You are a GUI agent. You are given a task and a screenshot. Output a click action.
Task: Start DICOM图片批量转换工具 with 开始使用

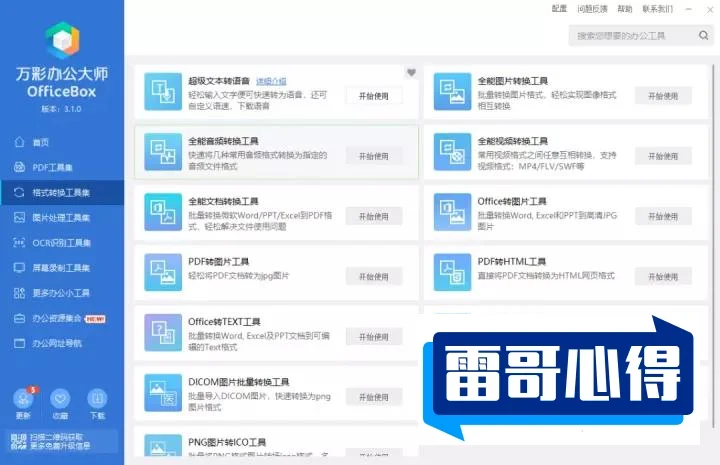tap(374, 397)
